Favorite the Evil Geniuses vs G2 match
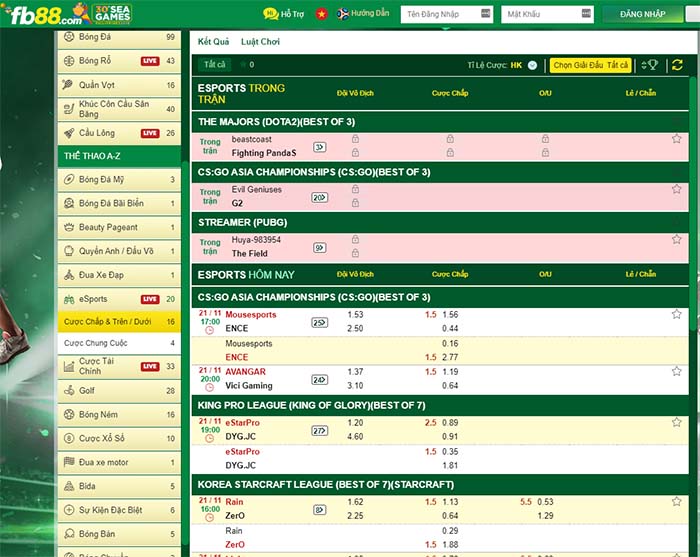Viewport: 700px width, 557px height. coord(676,189)
